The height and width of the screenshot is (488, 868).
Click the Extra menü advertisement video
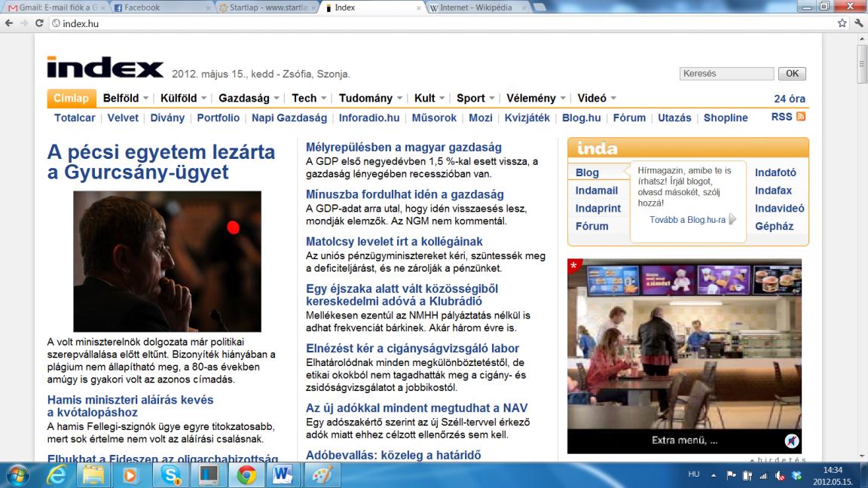point(684,355)
